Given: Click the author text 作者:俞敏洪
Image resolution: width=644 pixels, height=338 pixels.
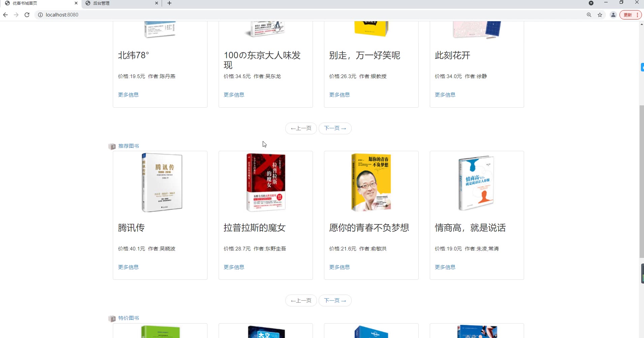Looking at the screenshot, I should point(373,249).
